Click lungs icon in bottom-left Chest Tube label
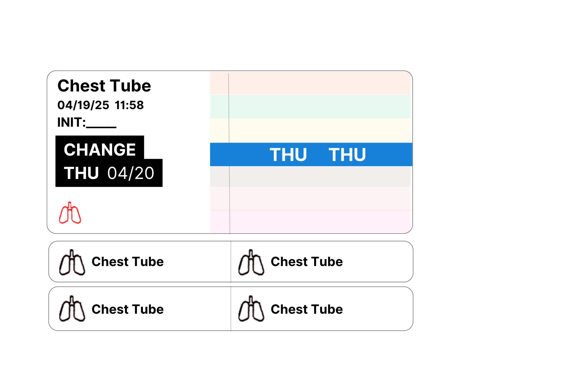This screenshot has width=588, height=392. click(x=72, y=309)
